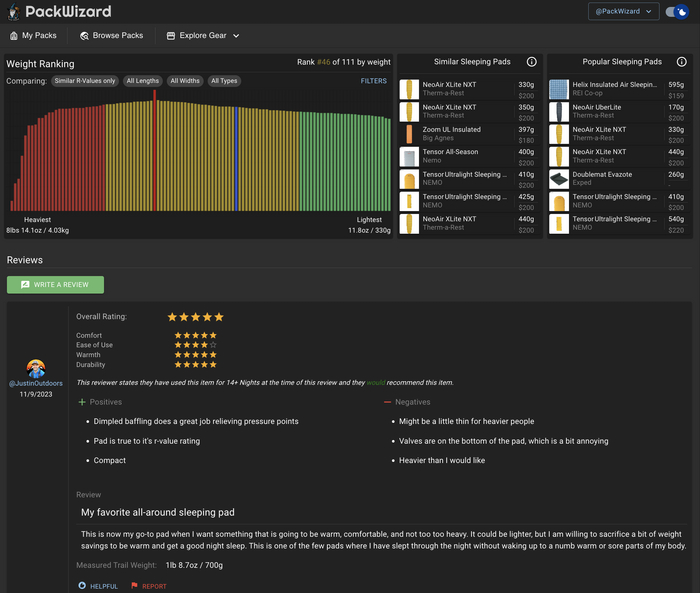Click the Heavier than I would like bullet
This screenshot has width=700, height=593.
(442, 460)
